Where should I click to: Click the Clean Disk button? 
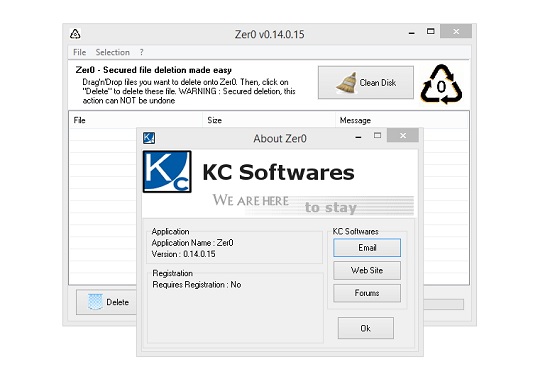click(x=366, y=83)
